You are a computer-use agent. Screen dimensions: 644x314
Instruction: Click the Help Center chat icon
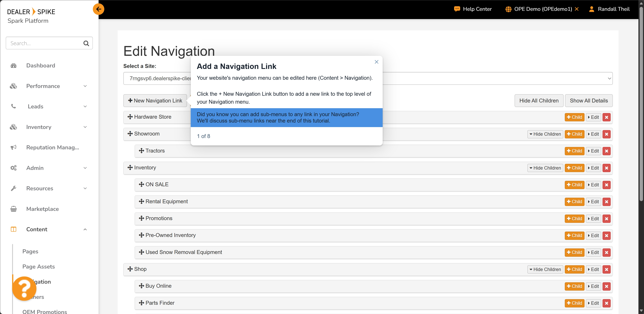click(x=457, y=9)
